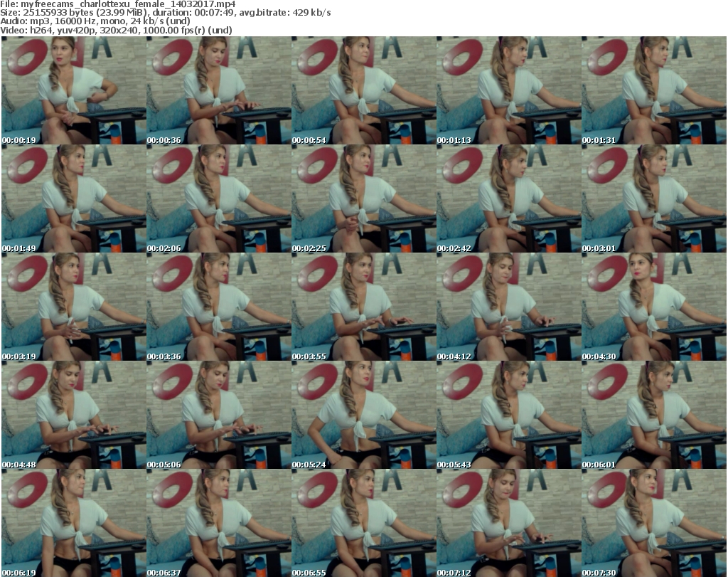
Task: Select thumbnail frame at 00:05:24
Action: click(363, 415)
